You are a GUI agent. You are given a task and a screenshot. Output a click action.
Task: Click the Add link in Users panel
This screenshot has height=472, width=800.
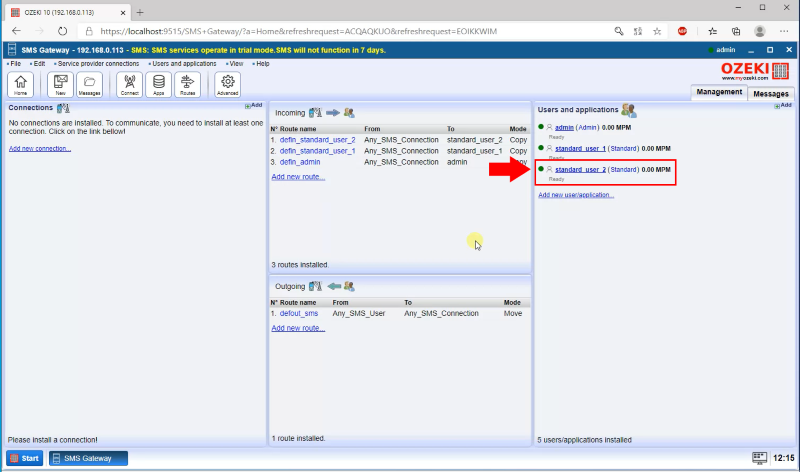tap(783, 105)
